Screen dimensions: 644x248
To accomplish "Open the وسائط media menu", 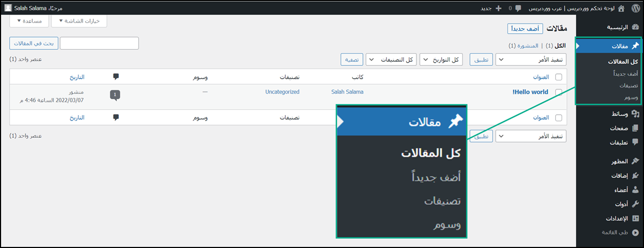I will (610, 114).
